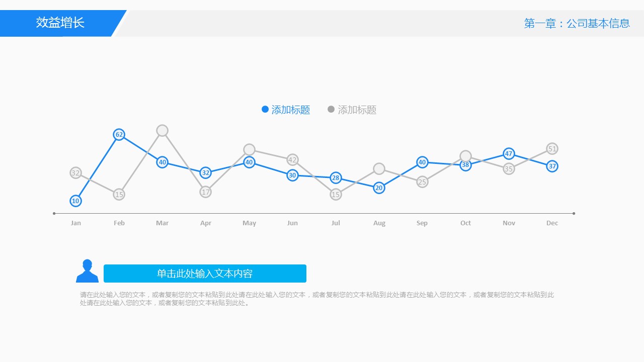Image resolution: width=644 pixels, height=362 pixels.
Task: Click the blue 单击此处输入文本内容 button
Action: coord(205,274)
